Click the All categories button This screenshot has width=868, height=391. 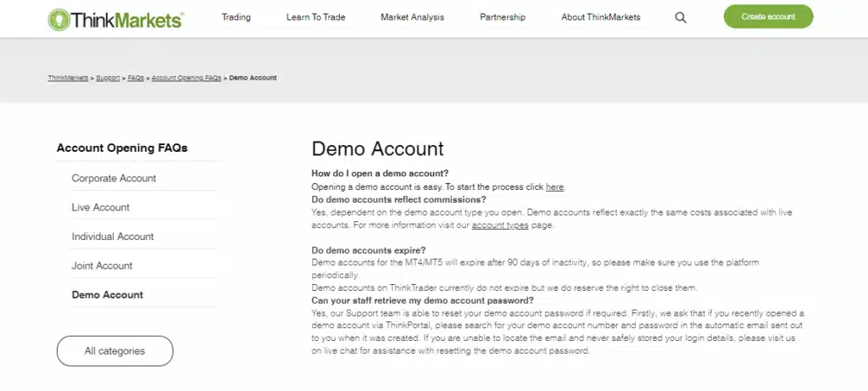coord(114,351)
